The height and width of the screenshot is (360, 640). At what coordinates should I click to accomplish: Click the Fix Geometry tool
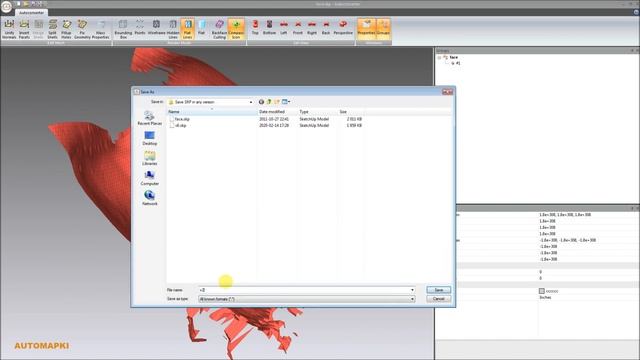click(x=82, y=29)
